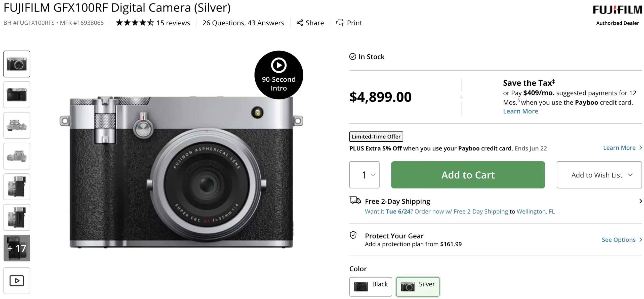Screen dimensions: 644x299
Task: View 26 Questions, 43 Answers section
Action: click(243, 23)
